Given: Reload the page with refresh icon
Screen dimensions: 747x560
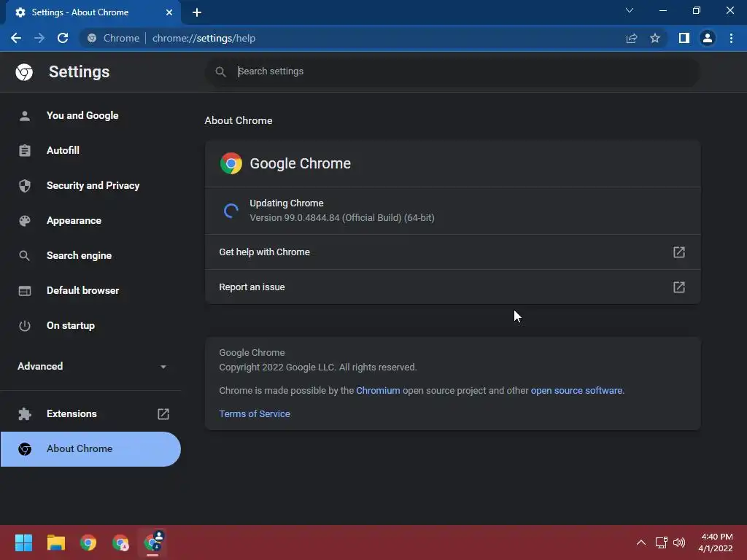Looking at the screenshot, I should point(63,38).
